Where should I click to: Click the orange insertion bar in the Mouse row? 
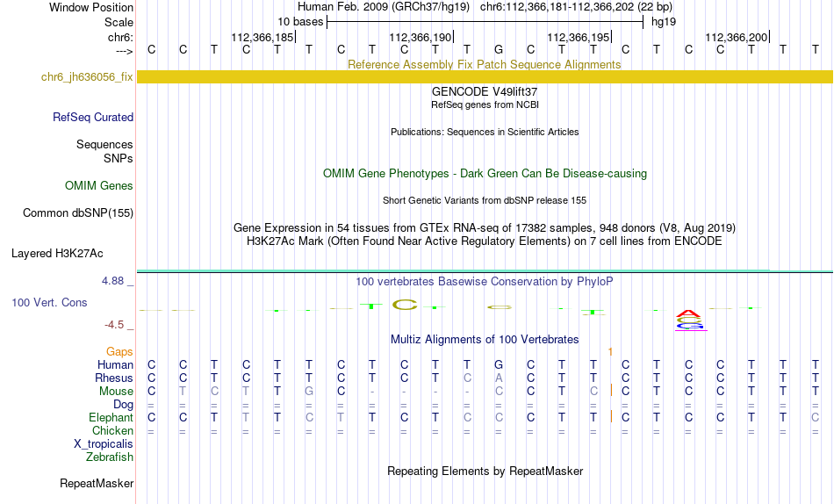611,391
